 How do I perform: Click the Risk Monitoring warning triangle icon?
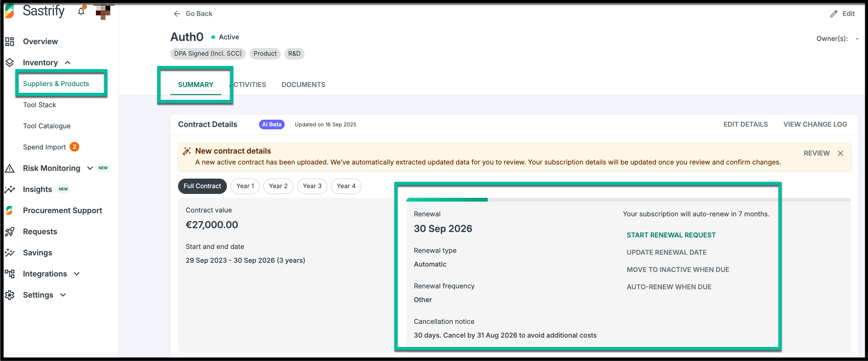(x=10, y=168)
